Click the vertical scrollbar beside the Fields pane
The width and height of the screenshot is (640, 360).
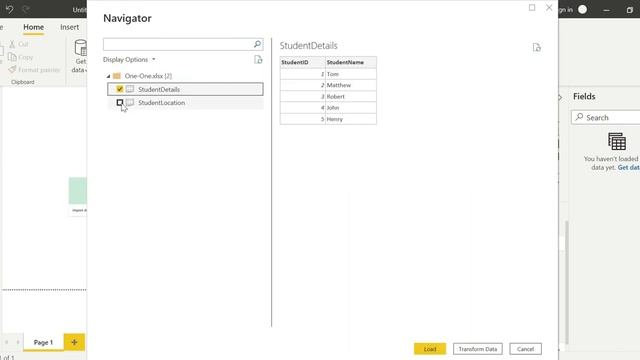click(567, 282)
